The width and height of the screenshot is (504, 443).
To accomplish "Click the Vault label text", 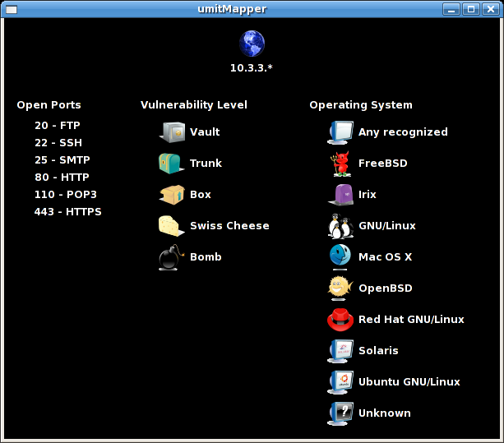I will point(205,132).
